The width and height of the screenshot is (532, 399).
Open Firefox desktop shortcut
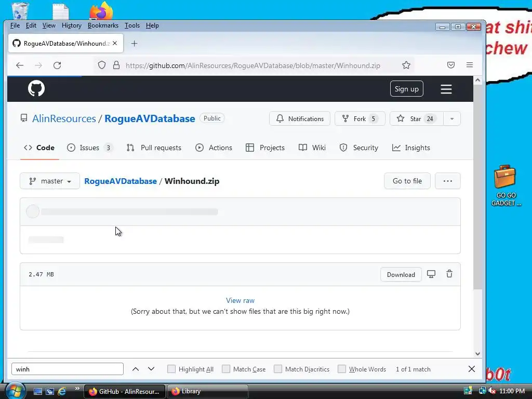click(x=101, y=10)
